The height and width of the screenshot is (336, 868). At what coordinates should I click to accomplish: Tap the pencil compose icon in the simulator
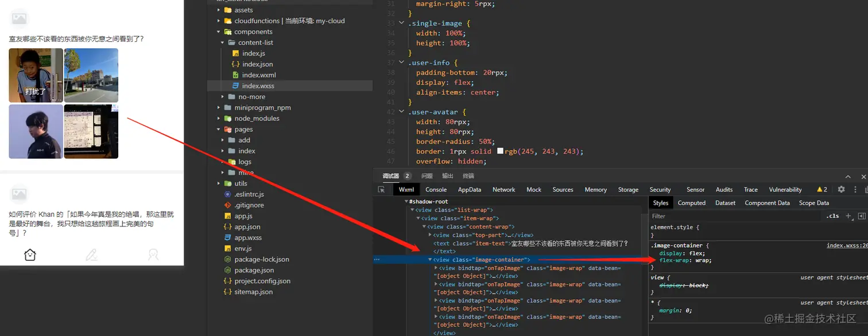(x=91, y=255)
